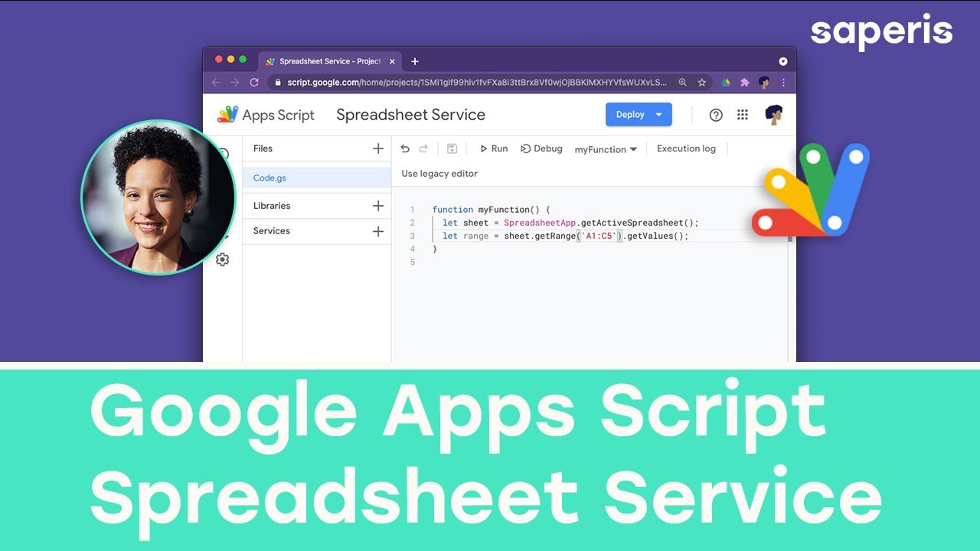This screenshot has width=980, height=551.
Task: Add a new file with Files plus
Action: (377, 148)
